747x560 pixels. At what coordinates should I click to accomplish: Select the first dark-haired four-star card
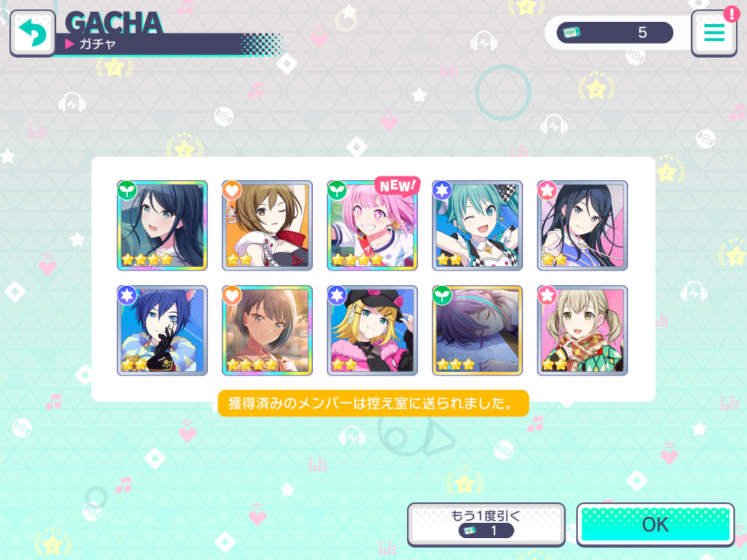[162, 225]
